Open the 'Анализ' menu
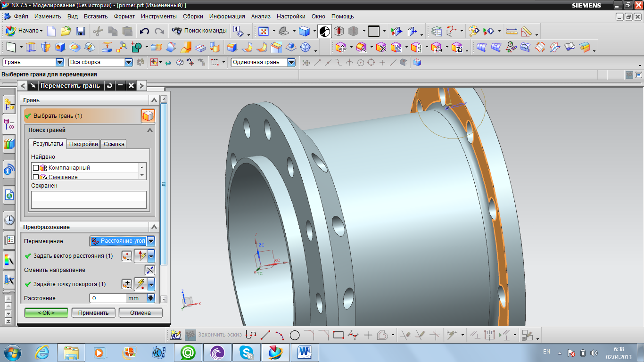This screenshot has width=644, height=362. (261, 16)
